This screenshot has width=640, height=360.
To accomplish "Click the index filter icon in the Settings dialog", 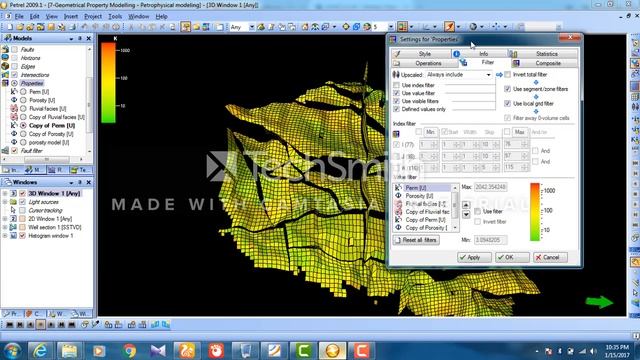I will click(396, 134).
